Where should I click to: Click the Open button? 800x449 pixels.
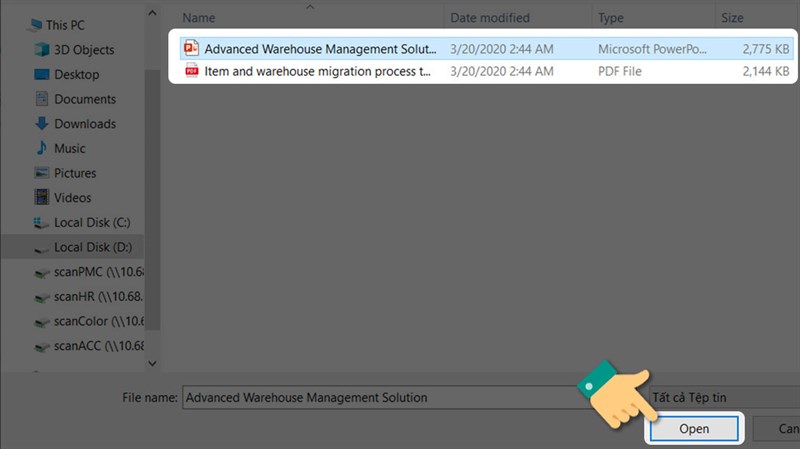[693, 429]
